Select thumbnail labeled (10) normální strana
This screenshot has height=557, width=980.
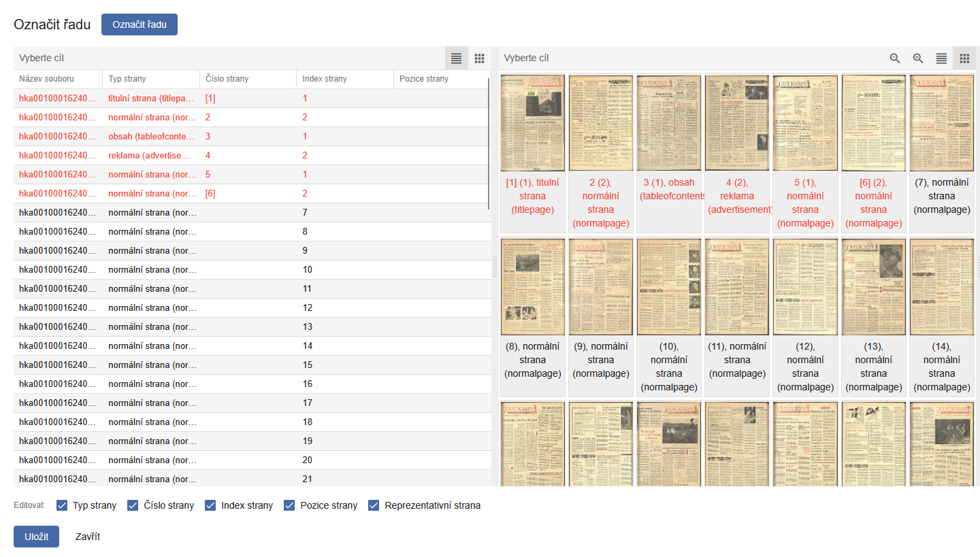[x=668, y=287]
